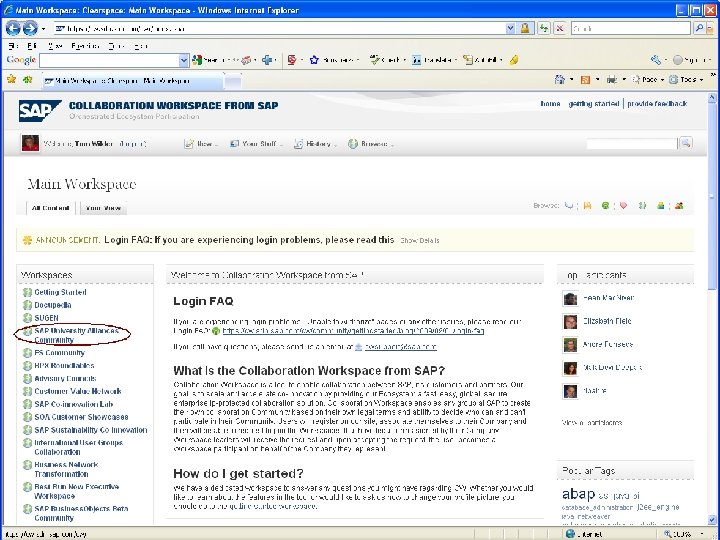
Task: Click the Internet zone globe in status bar
Action: click(570, 534)
